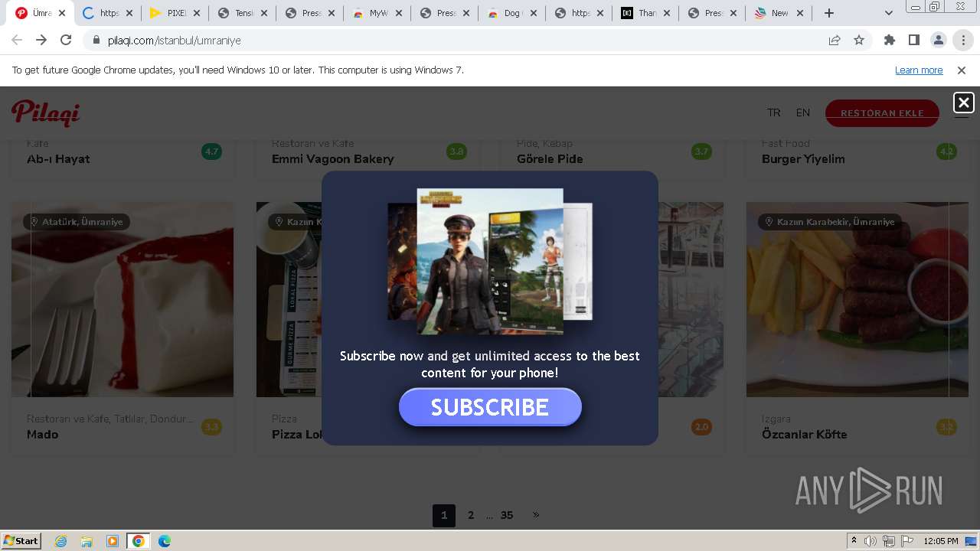Viewport: 980px width, 551px height.
Task: Switch to the Dog tab
Action: click(505, 13)
